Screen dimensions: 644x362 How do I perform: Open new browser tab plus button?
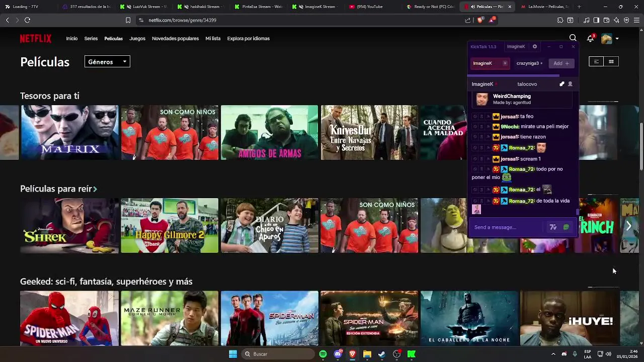coord(579,7)
